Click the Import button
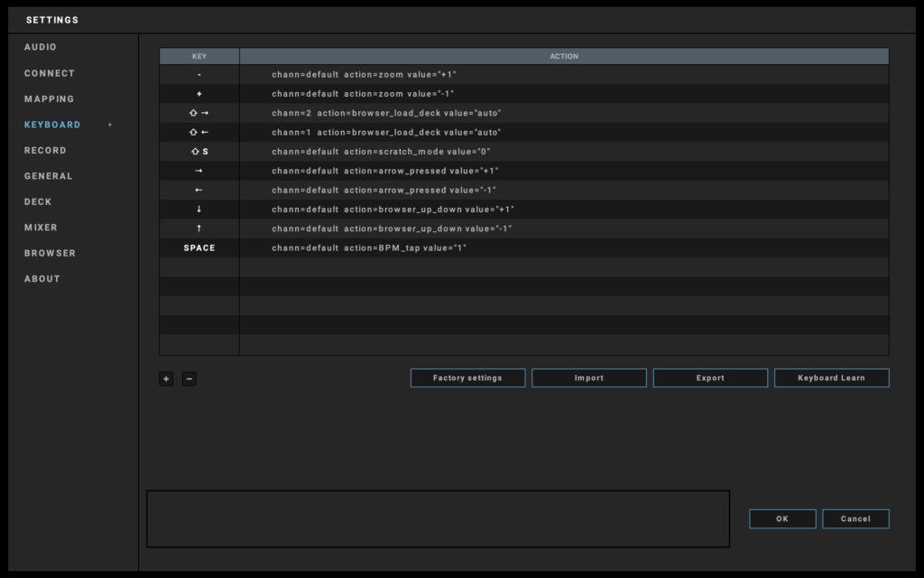 [588, 378]
